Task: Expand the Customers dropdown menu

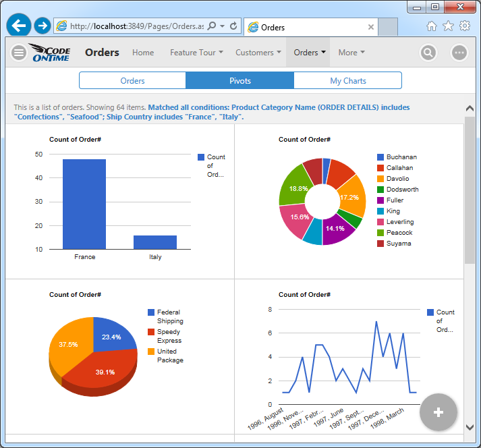Action: coord(258,53)
